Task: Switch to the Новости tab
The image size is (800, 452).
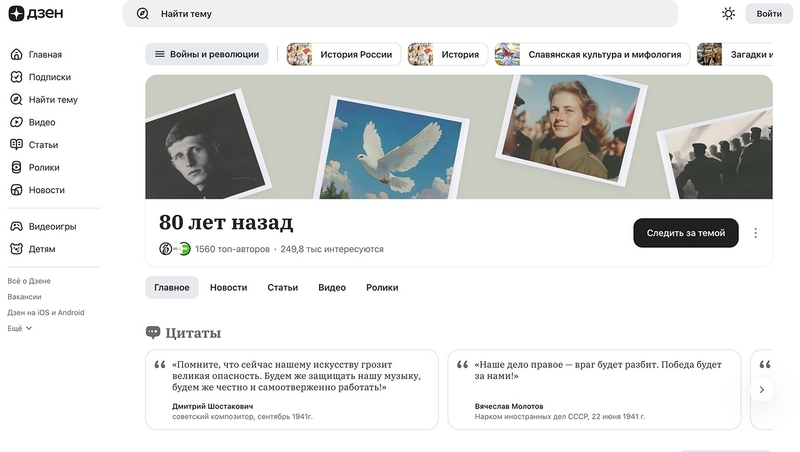Action: click(228, 288)
